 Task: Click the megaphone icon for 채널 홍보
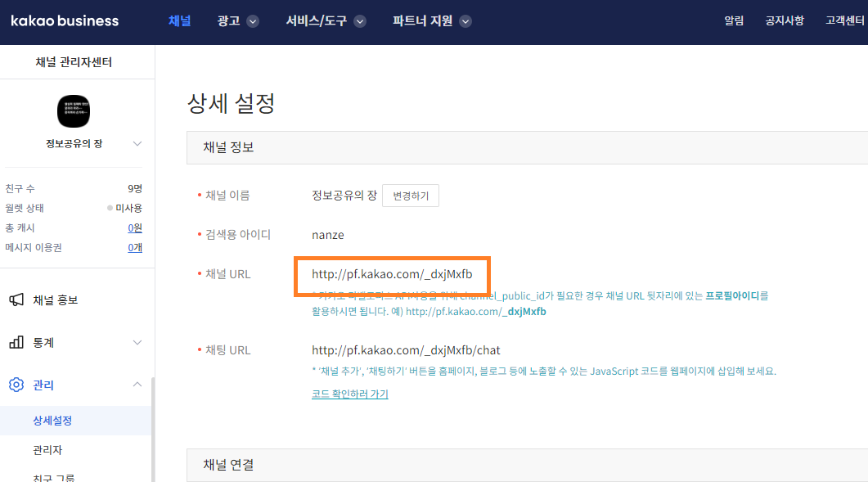tap(16, 300)
